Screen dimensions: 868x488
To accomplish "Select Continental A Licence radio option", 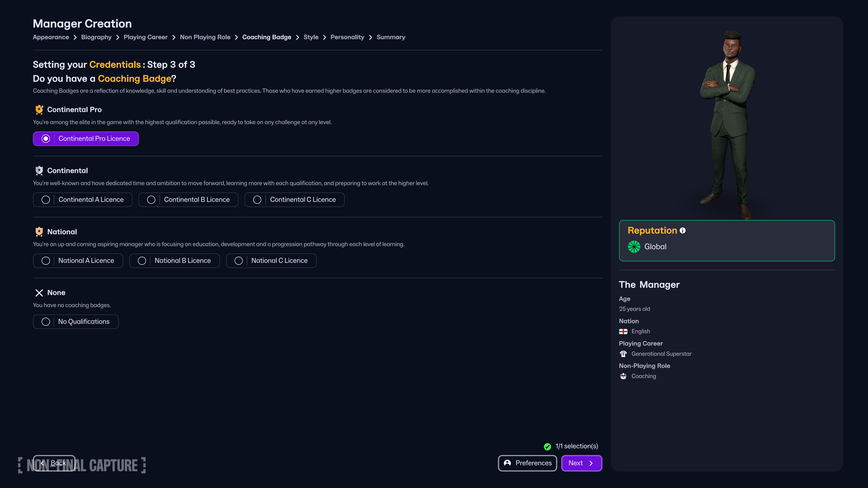I will (x=83, y=200).
